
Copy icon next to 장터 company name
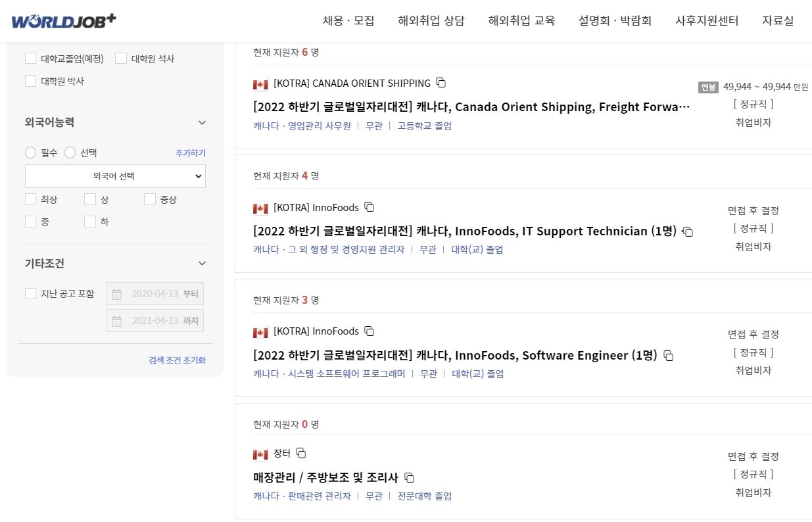coord(301,453)
